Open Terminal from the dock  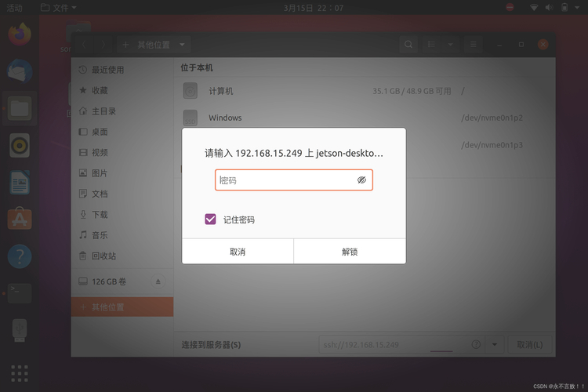click(20, 293)
